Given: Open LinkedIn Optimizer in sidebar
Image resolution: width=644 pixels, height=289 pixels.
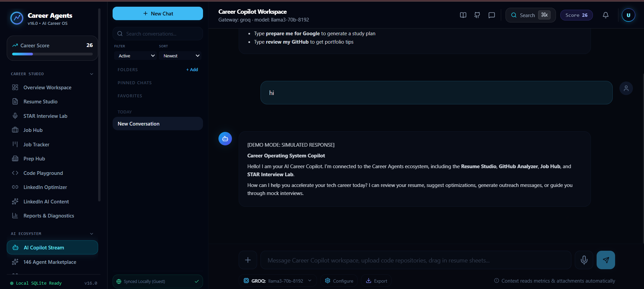Looking at the screenshot, I should pos(52,187).
